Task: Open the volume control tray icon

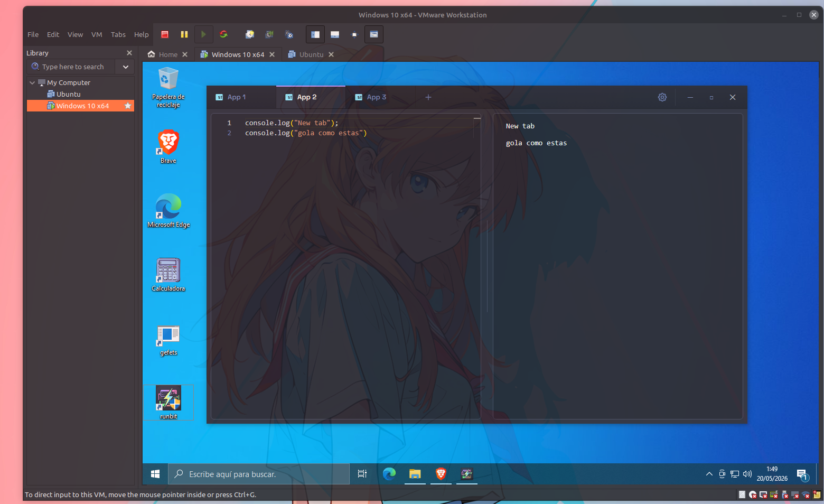Action: pyautogui.click(x=747, y=474)
